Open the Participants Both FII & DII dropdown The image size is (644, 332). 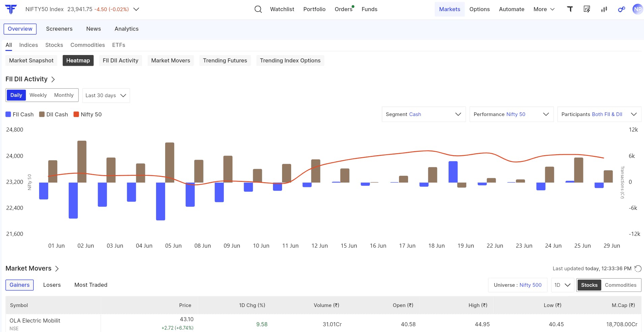599,114
